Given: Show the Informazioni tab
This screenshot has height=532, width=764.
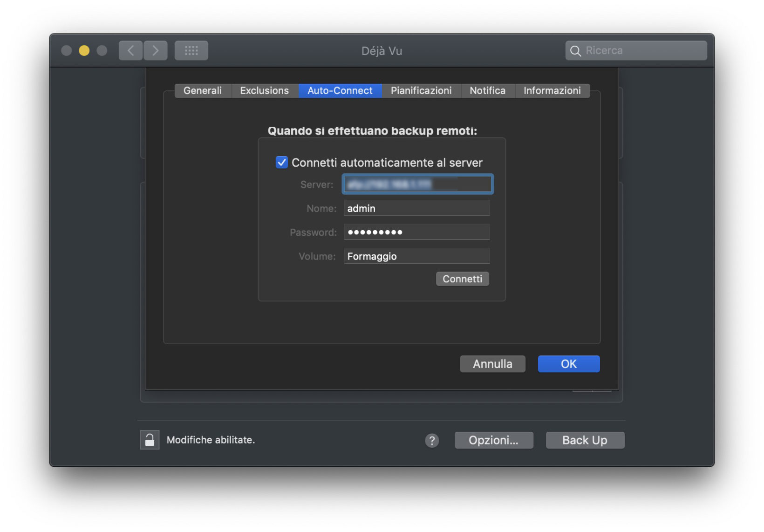Looking at the screenshot, I should [x=552, y=90].
